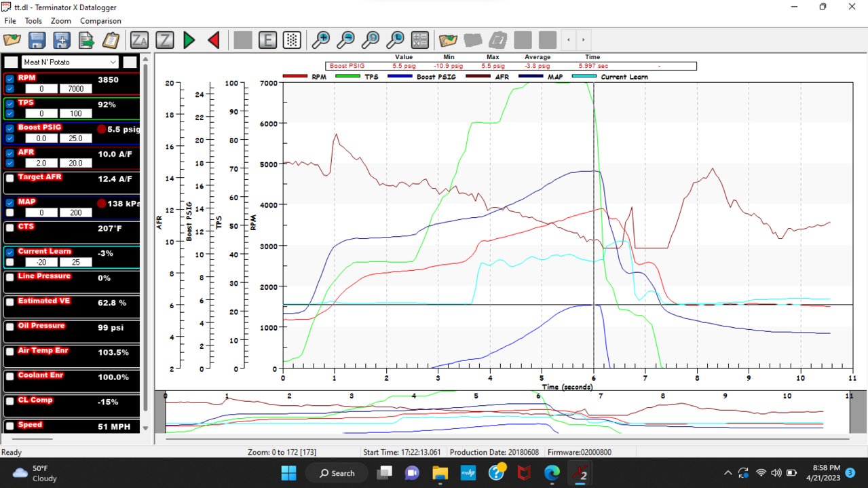This screenshot has width=868, height=488.
Task: Enable the Speed channel checkbox
Action: pyautogui.click(x=10, y=426)
